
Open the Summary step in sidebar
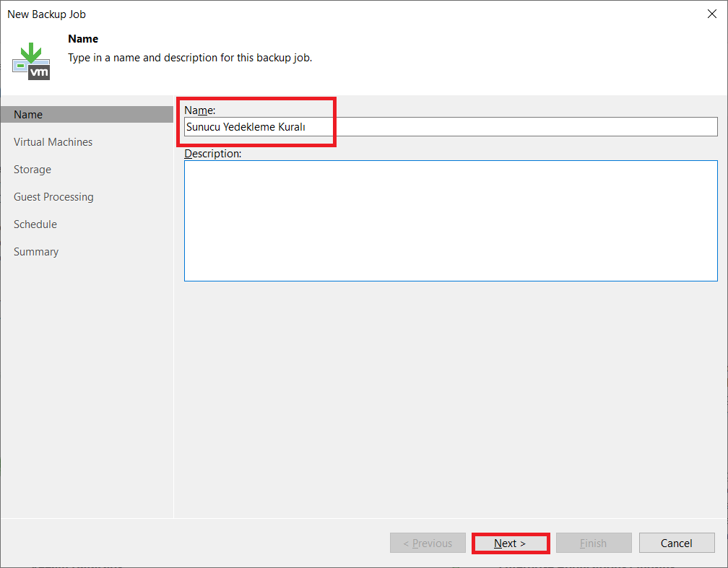click(36, 252)
